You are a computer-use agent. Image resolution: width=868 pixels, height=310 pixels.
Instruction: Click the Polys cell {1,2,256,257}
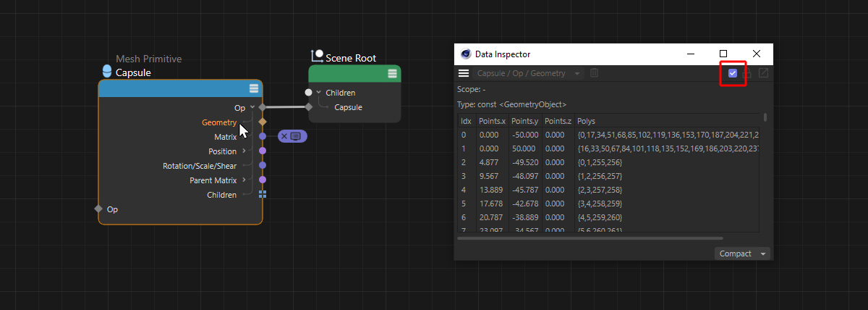(600, 176)
